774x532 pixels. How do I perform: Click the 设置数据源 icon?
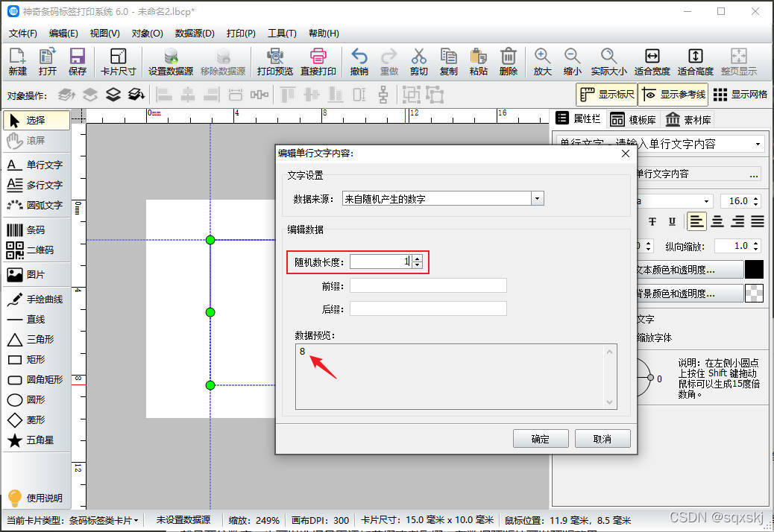pos(171,62)
